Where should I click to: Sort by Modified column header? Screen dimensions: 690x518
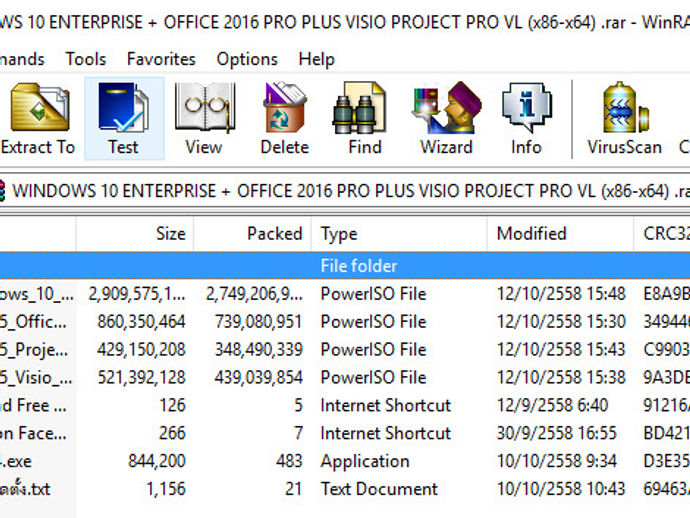click(531, 234)
